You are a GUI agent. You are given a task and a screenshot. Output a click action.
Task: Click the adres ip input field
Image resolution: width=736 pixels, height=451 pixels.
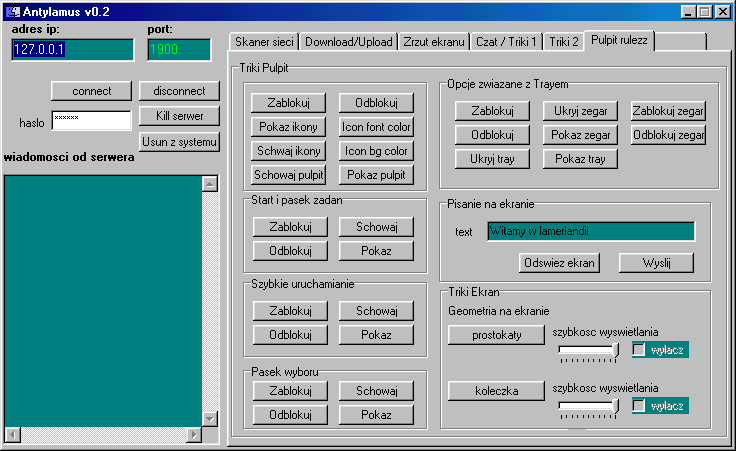(x=72, y=50)
